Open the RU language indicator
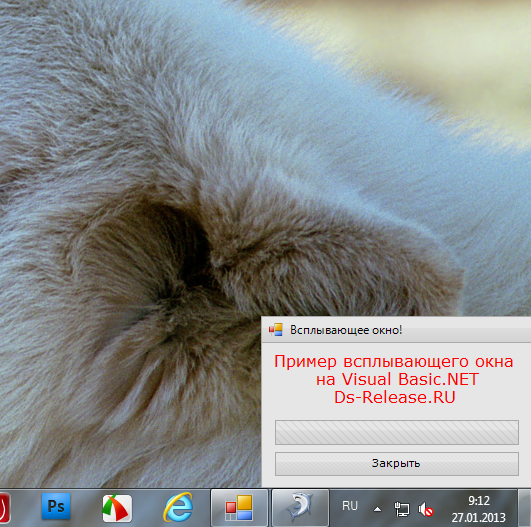Image resolution: width=531 pixels, height=527 pixels. point(350,506)
